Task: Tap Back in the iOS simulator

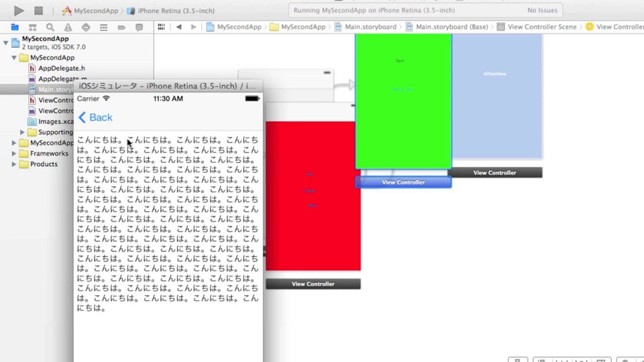Action: (x=95, y=117)
